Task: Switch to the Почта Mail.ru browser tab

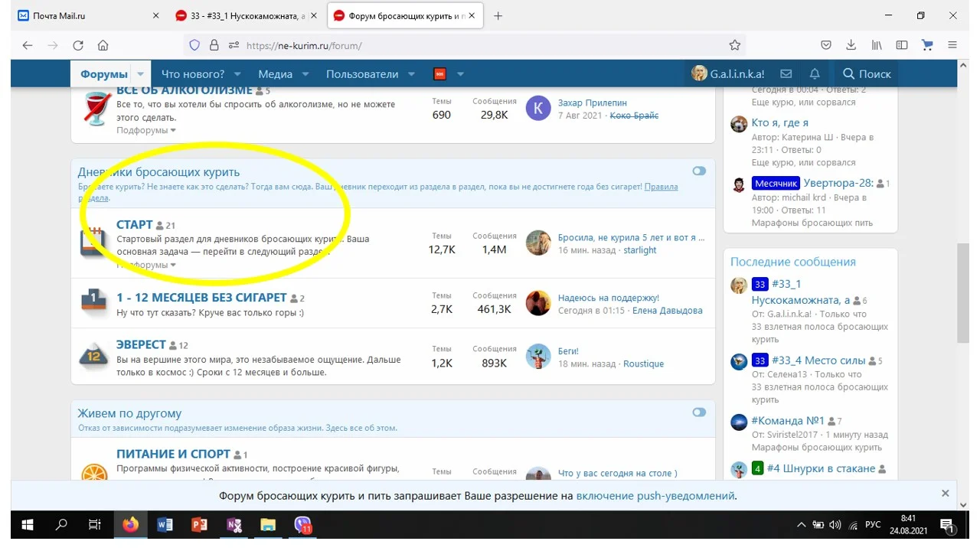Action: pos(84,15)
